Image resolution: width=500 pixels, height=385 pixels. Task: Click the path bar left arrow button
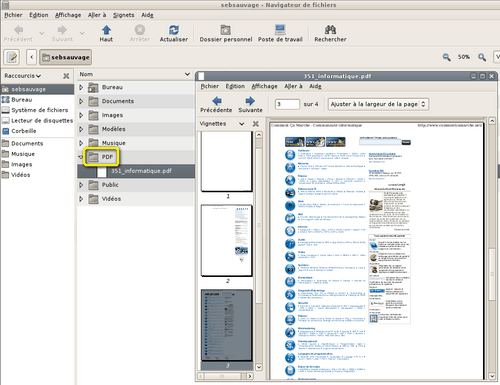pyautogui.click(x=31, y=57)
